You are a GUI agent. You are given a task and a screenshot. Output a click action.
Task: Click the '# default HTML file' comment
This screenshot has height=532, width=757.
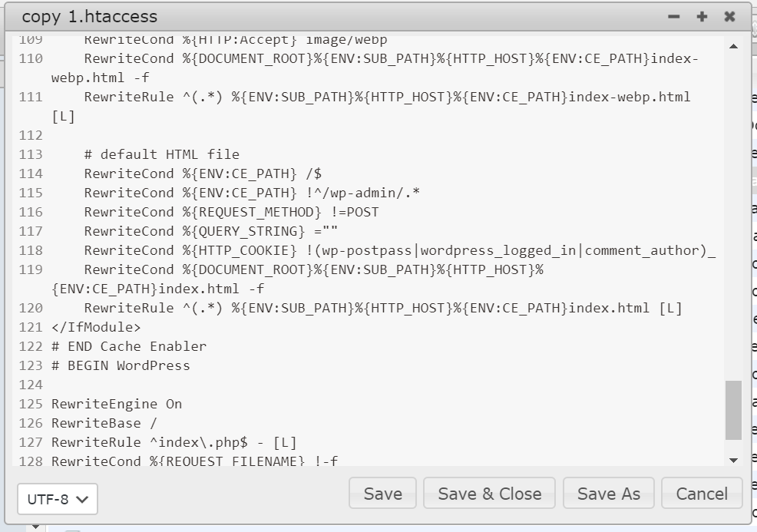[162, 154]
